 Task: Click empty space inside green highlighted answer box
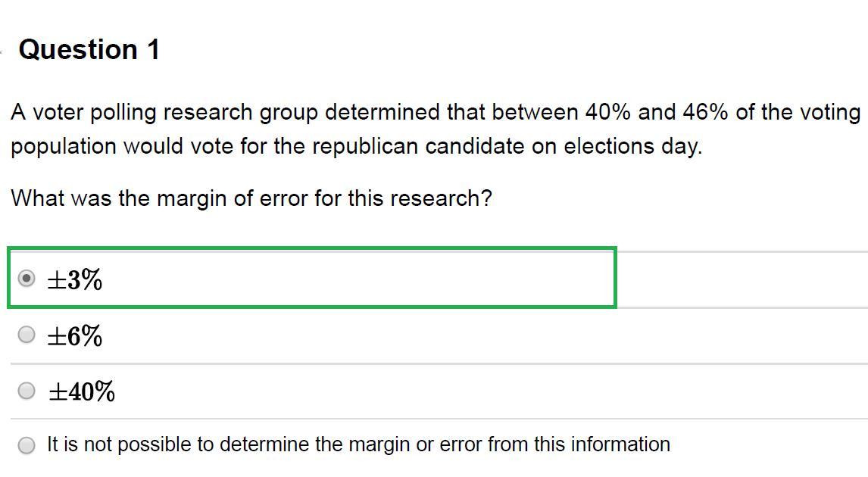click(379, 279)
